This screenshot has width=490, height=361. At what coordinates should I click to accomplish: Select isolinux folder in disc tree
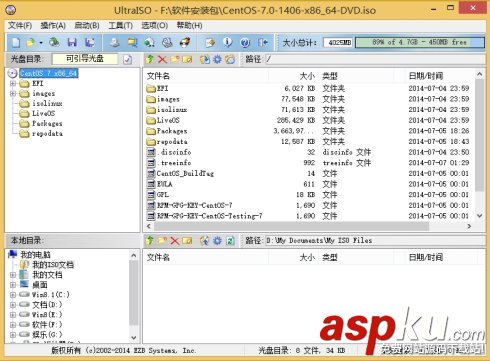tap(47, 103)
